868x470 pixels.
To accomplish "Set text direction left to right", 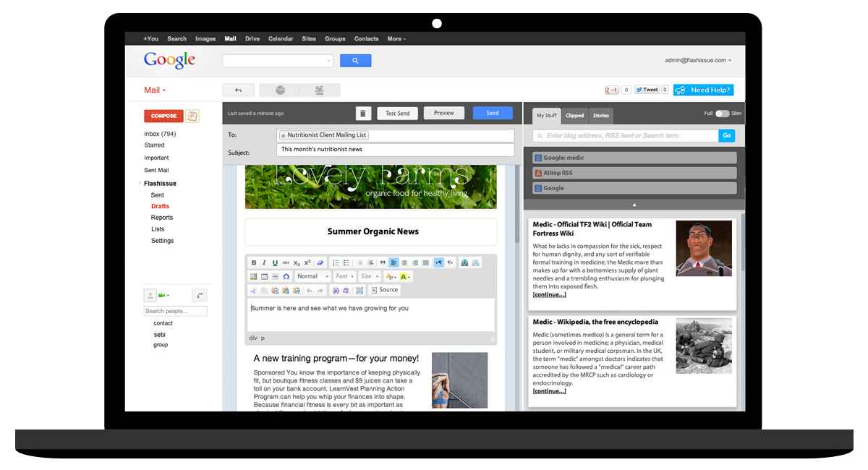I will [x=439, y=262].
